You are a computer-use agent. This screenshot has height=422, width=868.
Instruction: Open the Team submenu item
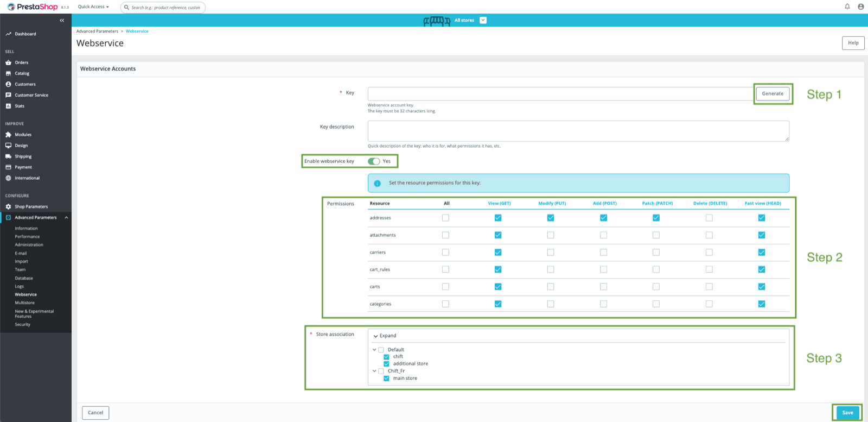[x=20, y=270]
